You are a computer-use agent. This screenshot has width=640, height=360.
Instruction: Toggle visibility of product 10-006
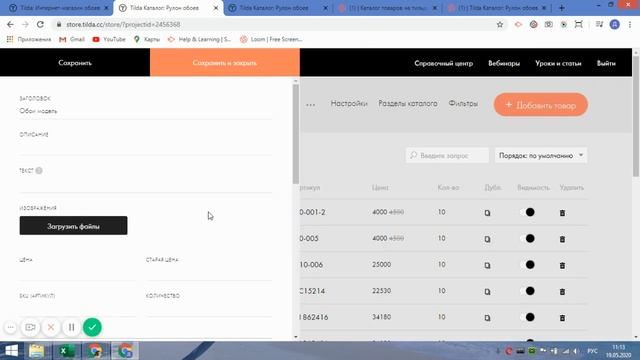point(527,265)
